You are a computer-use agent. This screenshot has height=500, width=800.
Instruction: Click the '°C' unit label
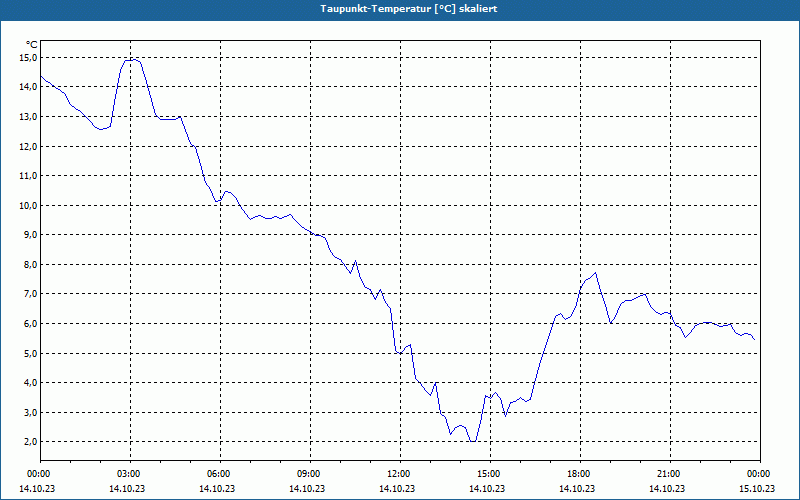pyautogui.click(x=32, y=45)
